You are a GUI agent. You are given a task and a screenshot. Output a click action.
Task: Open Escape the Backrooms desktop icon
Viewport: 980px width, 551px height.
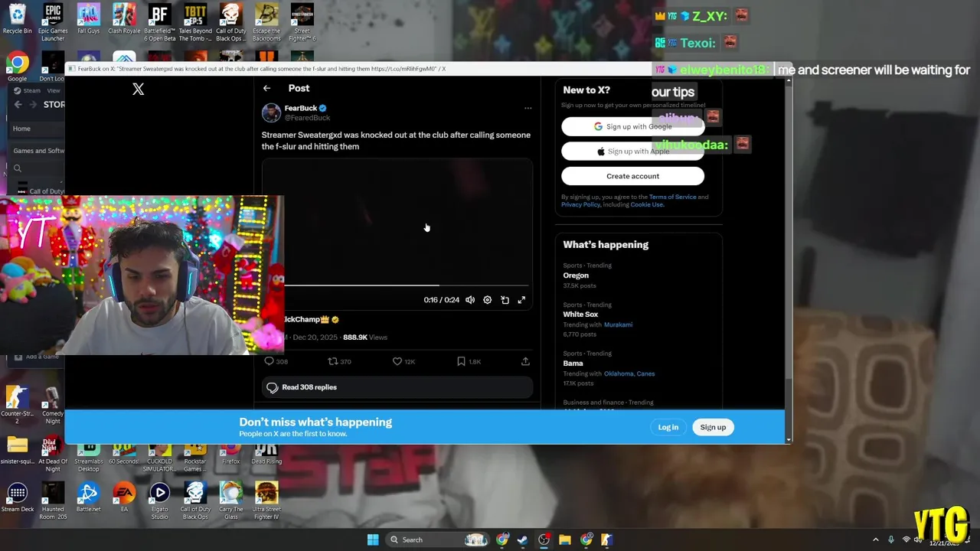pyautogui.click(x=266, y=22)
